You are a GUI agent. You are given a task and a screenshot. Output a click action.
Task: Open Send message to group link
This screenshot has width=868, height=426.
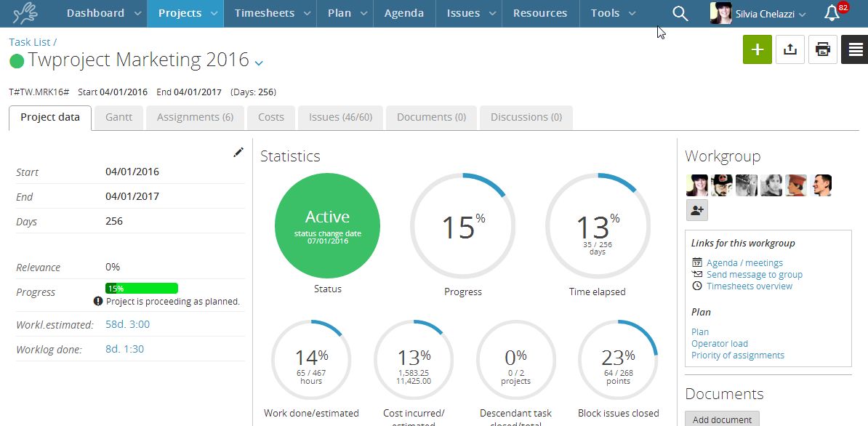754,275
